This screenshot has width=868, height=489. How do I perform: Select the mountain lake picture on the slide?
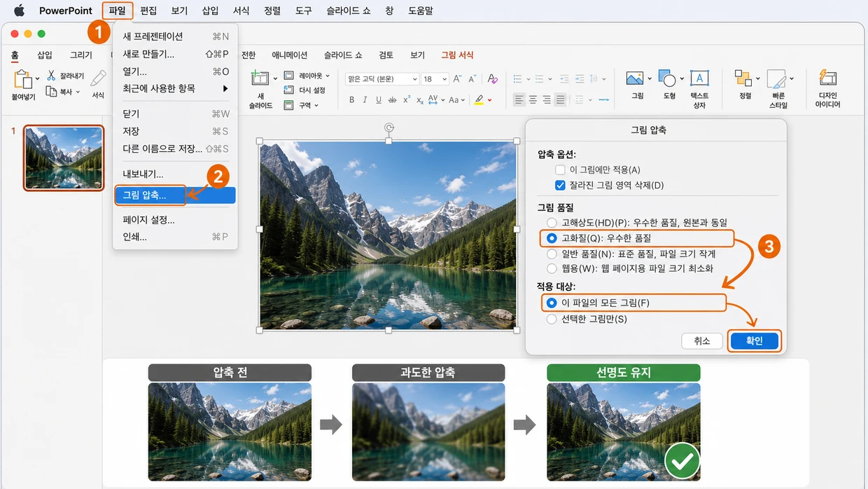388,235
